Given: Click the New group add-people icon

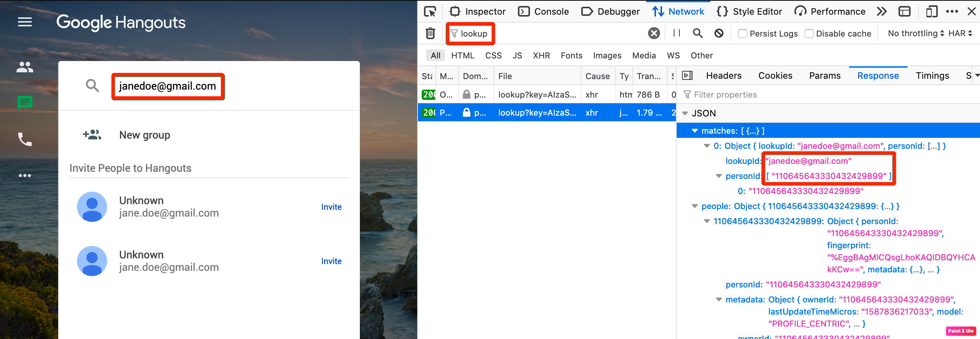Looking at the screenshot, I should tap(92, 135).
